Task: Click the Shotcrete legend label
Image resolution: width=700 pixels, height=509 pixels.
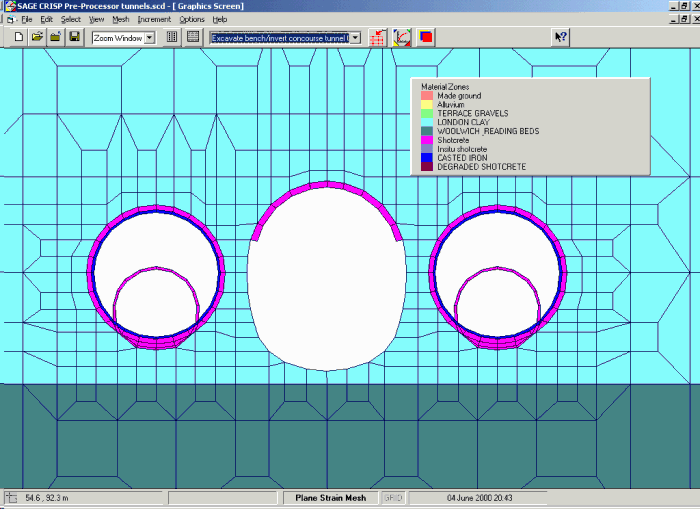Action: click(453, 140)
